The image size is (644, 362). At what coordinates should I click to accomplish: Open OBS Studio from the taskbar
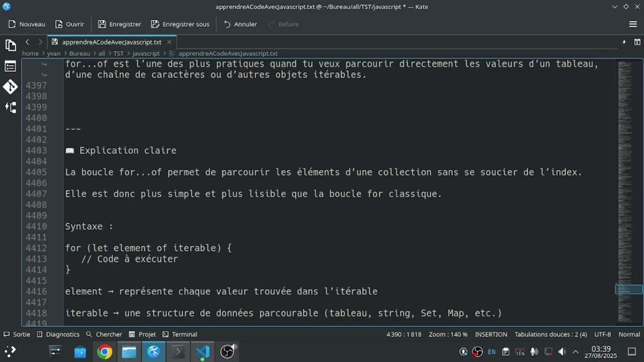pos(227,351)
